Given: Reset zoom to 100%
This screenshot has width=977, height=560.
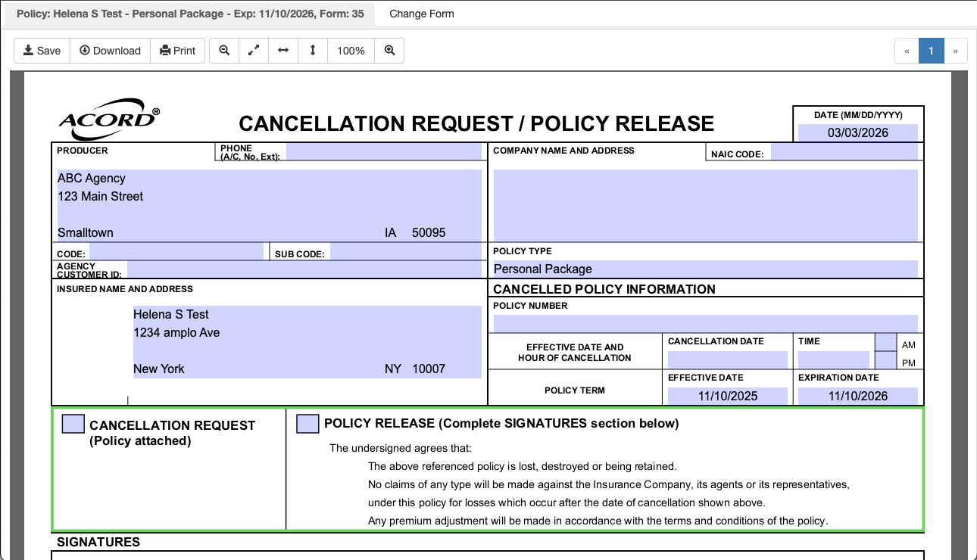Looking at the screenshot, I should (351, 51).
